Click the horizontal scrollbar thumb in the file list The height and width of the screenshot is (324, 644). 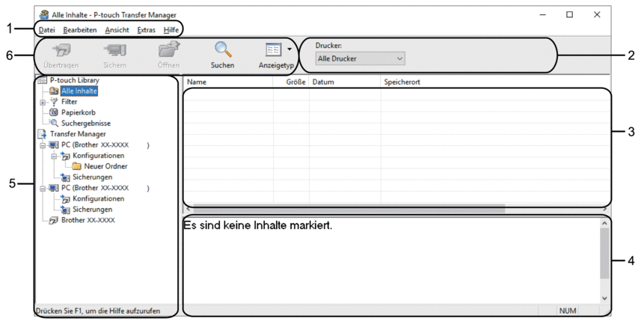tap(349, 209)
